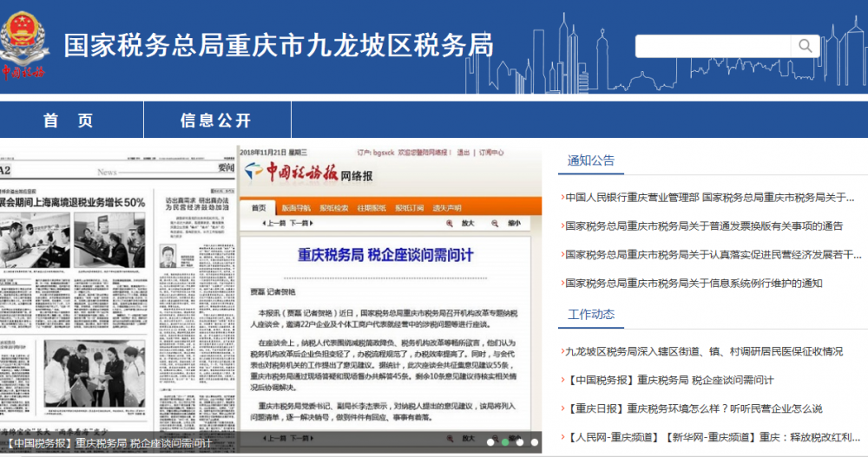The image size is (868, 457).
Task: Open the 通知公告 section heading
Action: pos(590,160)
